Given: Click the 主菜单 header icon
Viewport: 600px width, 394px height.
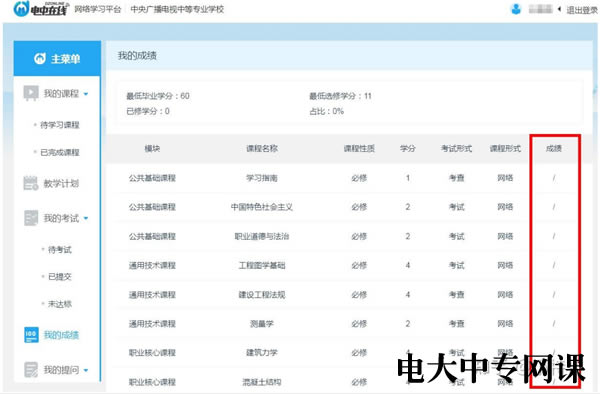Looking at the screenshot, I should pos(40,59).
